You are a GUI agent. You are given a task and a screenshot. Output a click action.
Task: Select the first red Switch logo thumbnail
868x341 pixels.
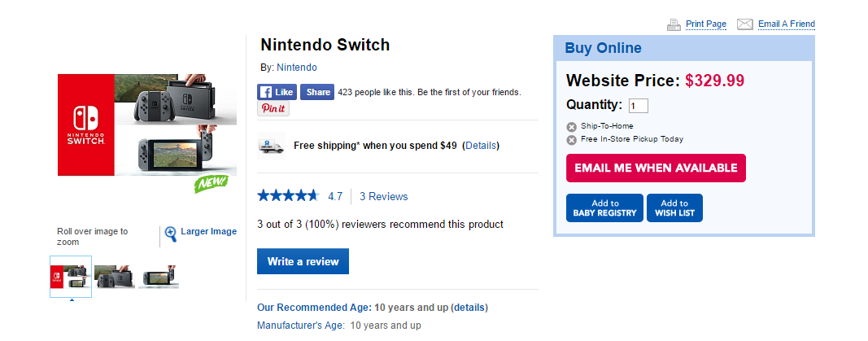pyautogui.click(x=71, y=277)
